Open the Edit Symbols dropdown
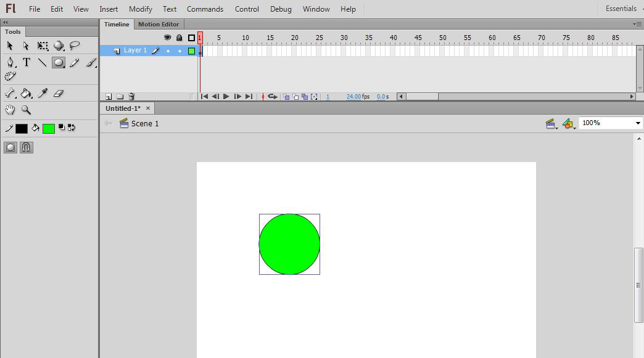The height and width of the screenshot is (358, 644). [x=569, y=124]
